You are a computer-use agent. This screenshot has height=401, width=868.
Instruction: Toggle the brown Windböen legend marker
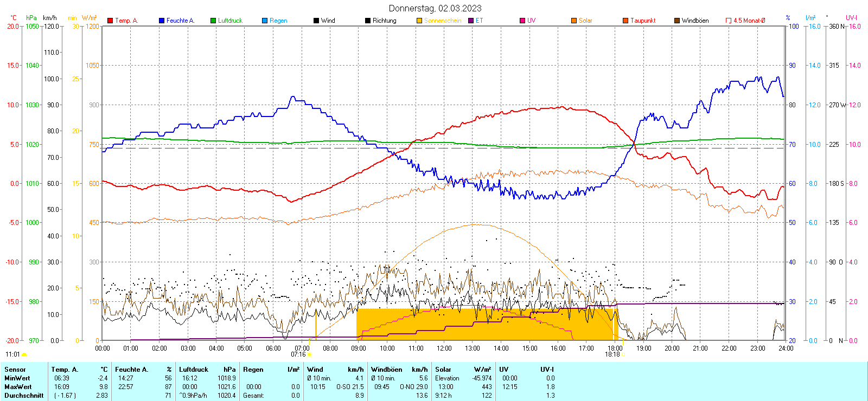(677, 21)
